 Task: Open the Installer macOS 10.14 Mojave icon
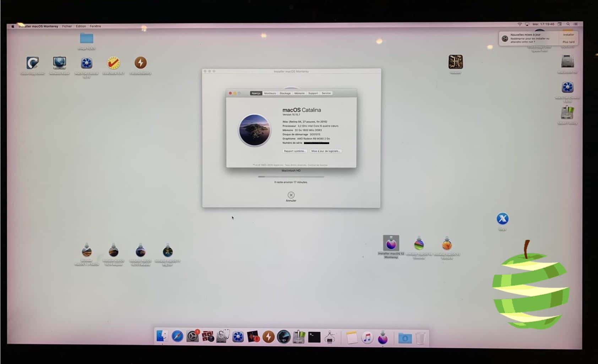tap(114, 252)
